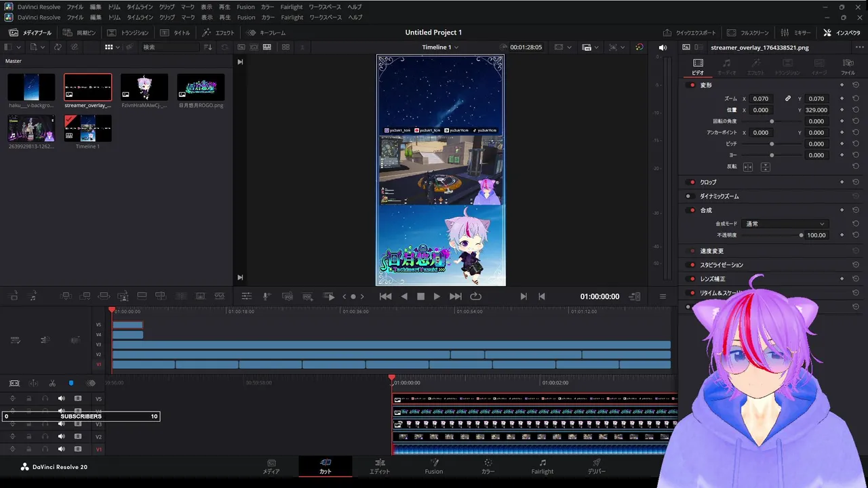
Task: Play the timeline in reverse
Action: pyautogui.click(x=404, y=296)
